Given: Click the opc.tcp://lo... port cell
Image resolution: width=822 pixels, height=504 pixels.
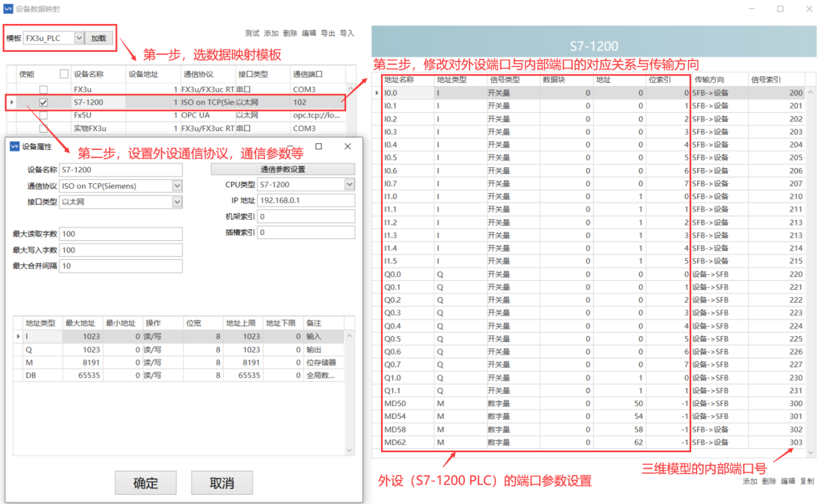Looking at the screenshot, I should click(x=317, y=116).
